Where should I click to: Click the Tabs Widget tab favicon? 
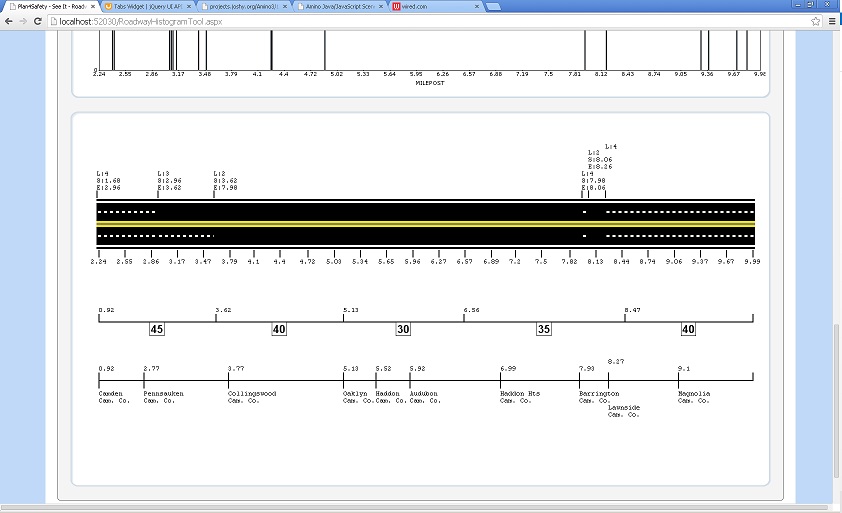point(108,6)
